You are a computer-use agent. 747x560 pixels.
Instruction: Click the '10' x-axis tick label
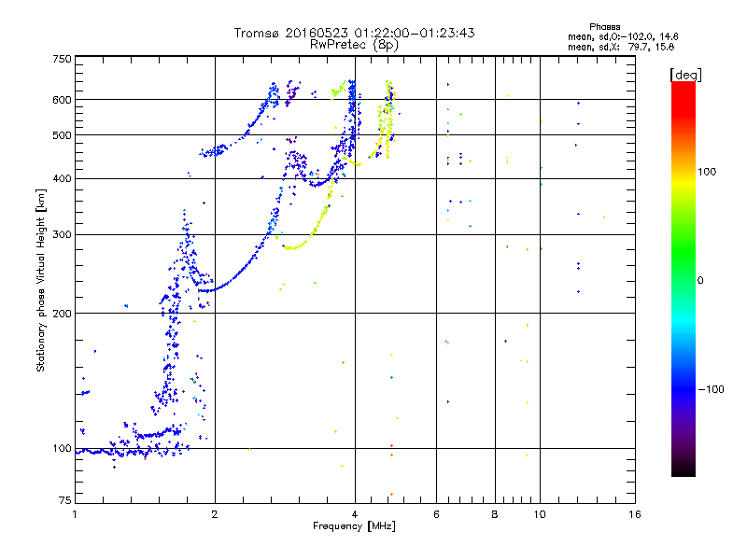pos(540,514)
